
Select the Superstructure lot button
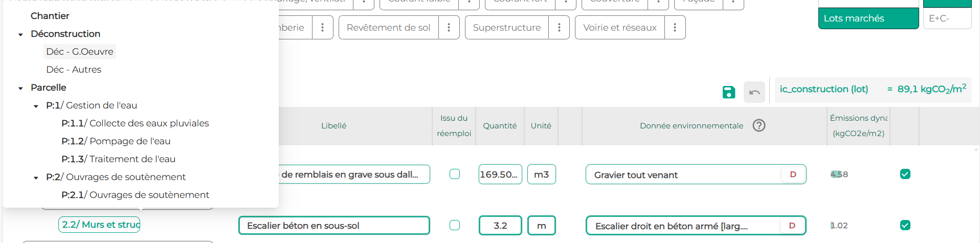506,28
